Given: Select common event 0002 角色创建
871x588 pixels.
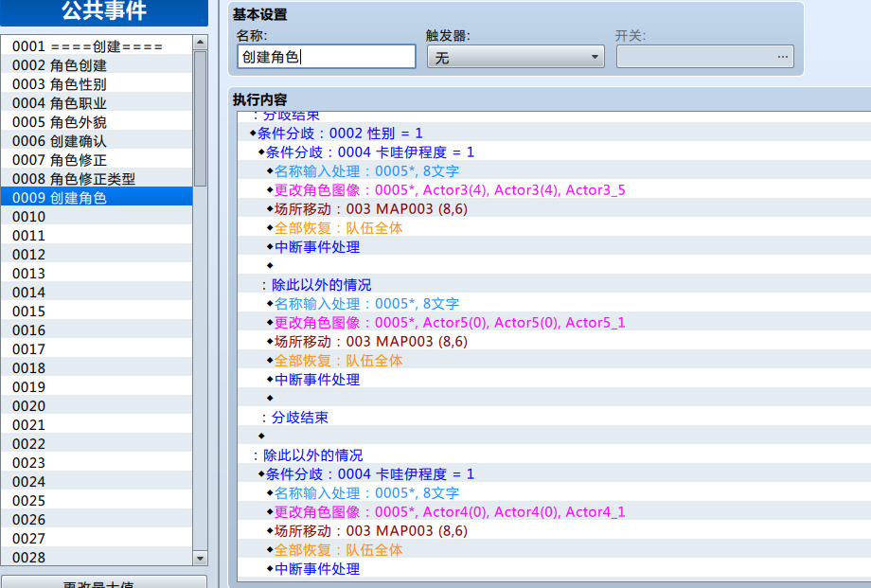Looking at the screenshot, I should point(97,65).
